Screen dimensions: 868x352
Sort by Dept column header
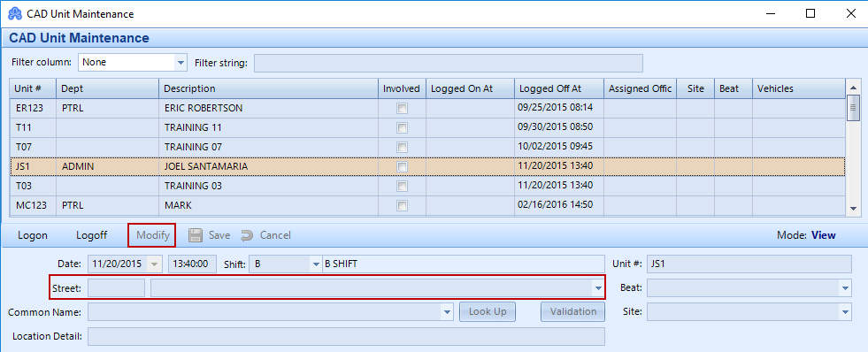(x=107, y=88)
